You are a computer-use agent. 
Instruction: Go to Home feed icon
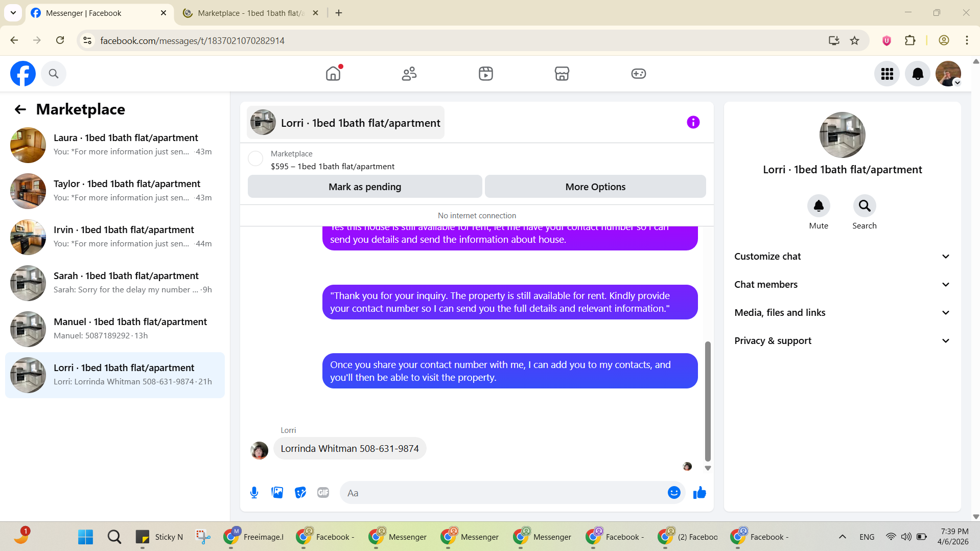(x=333, y=74)
